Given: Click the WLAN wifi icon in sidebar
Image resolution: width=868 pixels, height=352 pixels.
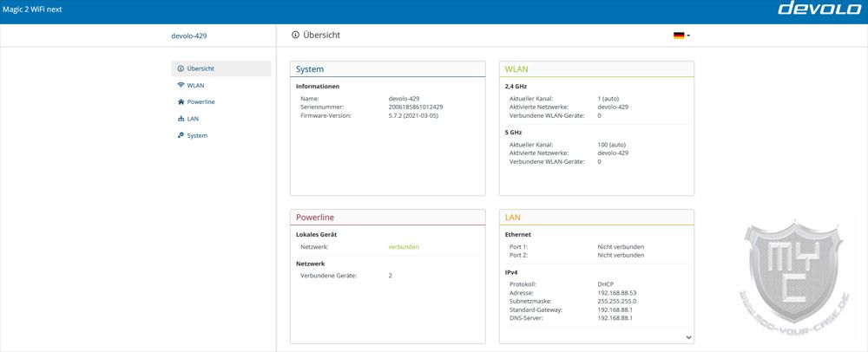Looking at the screenshot, I should [181, 85].
